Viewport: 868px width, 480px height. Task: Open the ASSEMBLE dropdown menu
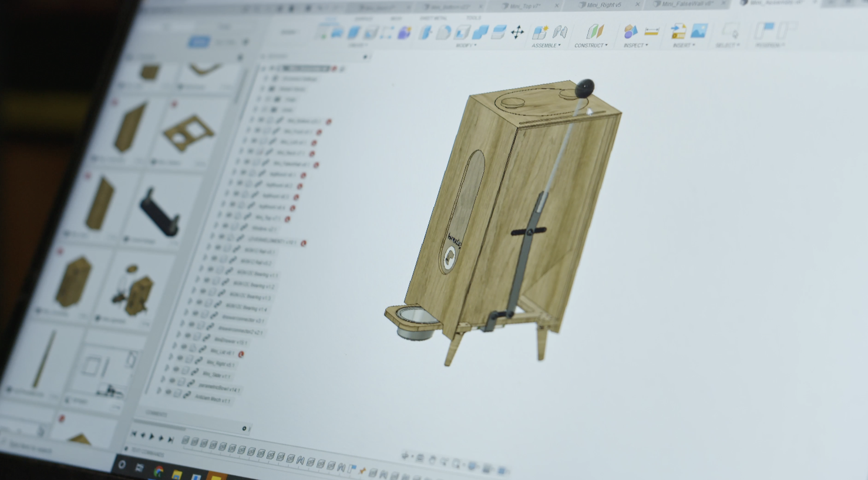point(546,46)
